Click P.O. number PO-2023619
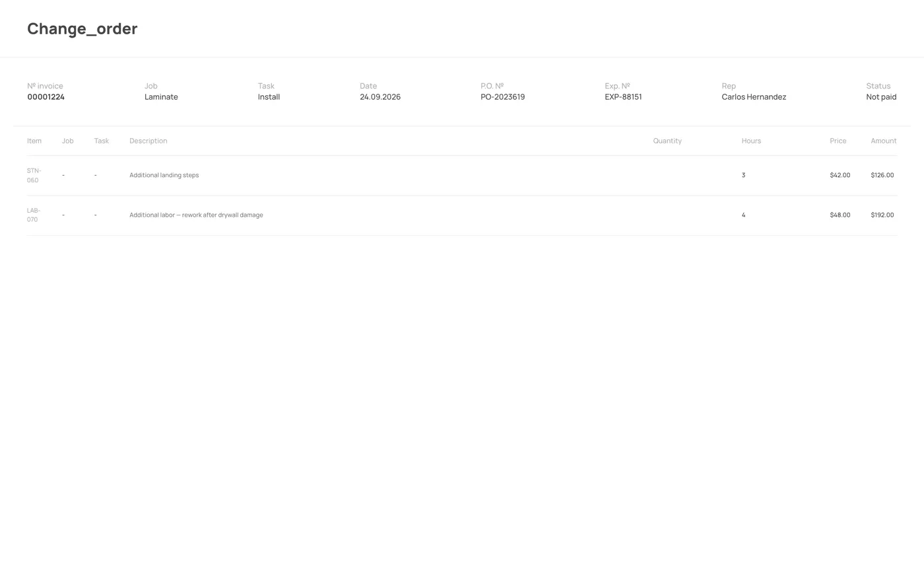The width and height of the screenshot is (924, 578). pyautogui.click(x=503, y=97)
